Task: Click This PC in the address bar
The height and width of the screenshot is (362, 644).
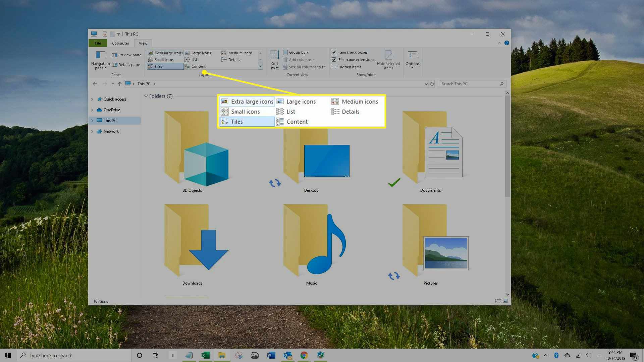Action: tap(144, 84)
